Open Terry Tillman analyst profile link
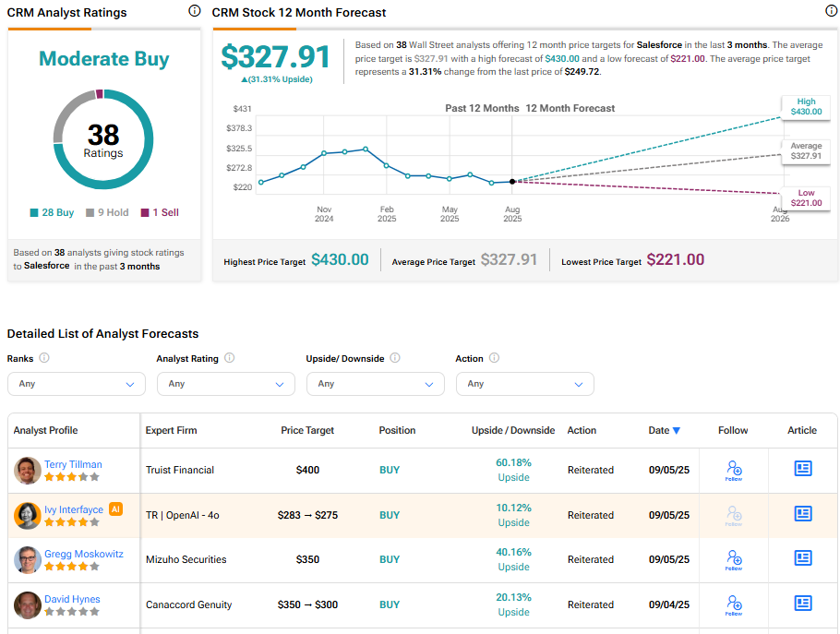Screen dimensions: 840x634 (x=73, y=464)
